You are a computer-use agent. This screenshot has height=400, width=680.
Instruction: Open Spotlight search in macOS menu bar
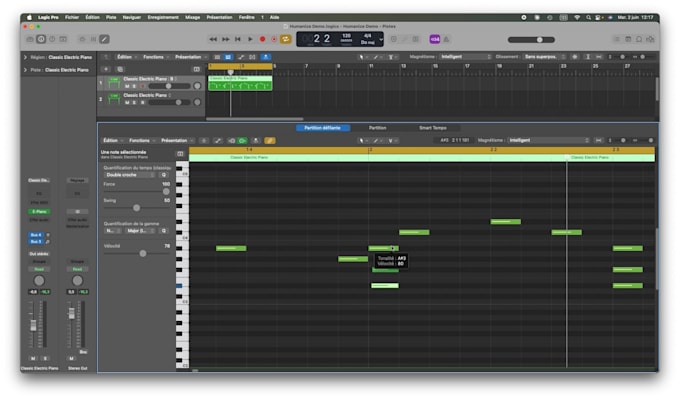[x=588, y=17]
